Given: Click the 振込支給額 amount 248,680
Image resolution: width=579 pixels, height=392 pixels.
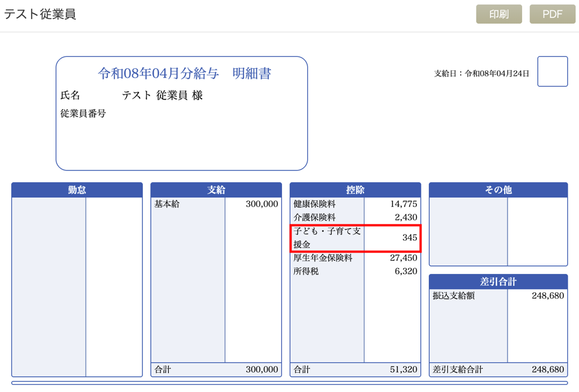Looking at the screenshot, I should pyautogui.click(x=548, y=296).
